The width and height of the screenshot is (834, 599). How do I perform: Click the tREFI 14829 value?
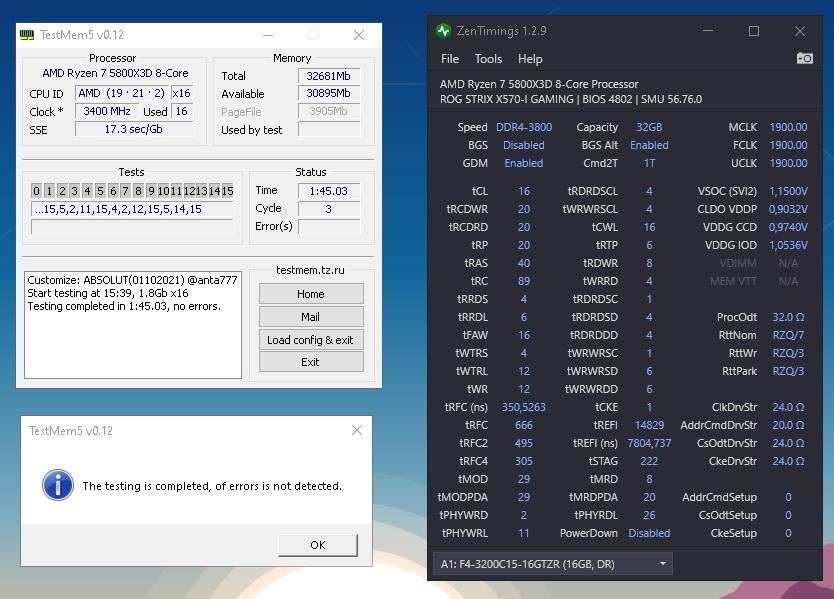(x=649, y=425)
